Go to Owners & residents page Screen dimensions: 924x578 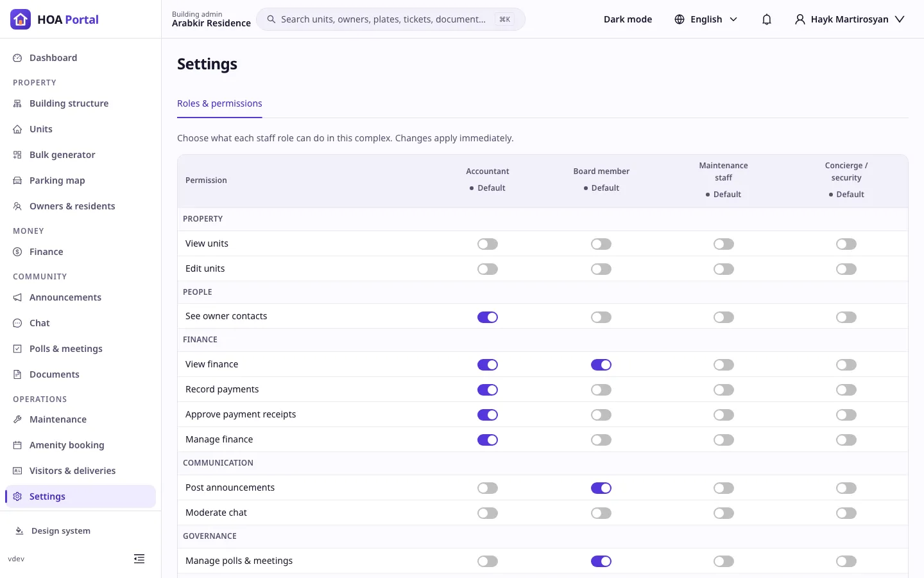pyautogui.click(x=81, y=206)
